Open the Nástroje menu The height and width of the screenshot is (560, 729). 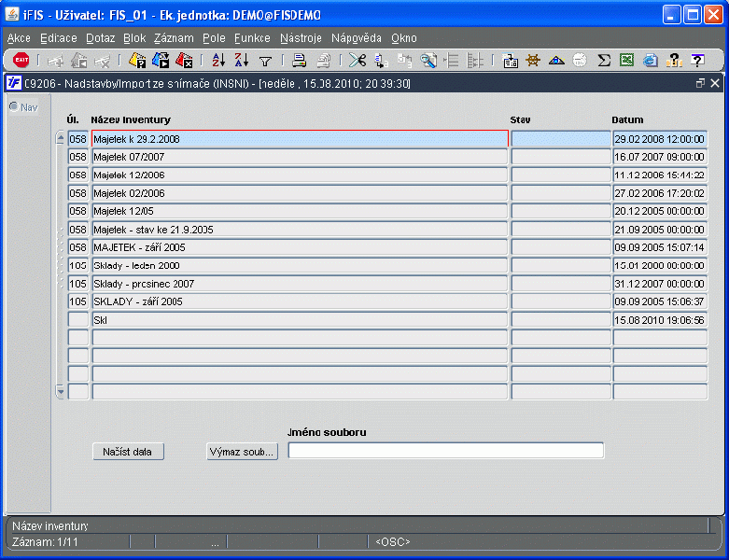[x=301, y=38]
